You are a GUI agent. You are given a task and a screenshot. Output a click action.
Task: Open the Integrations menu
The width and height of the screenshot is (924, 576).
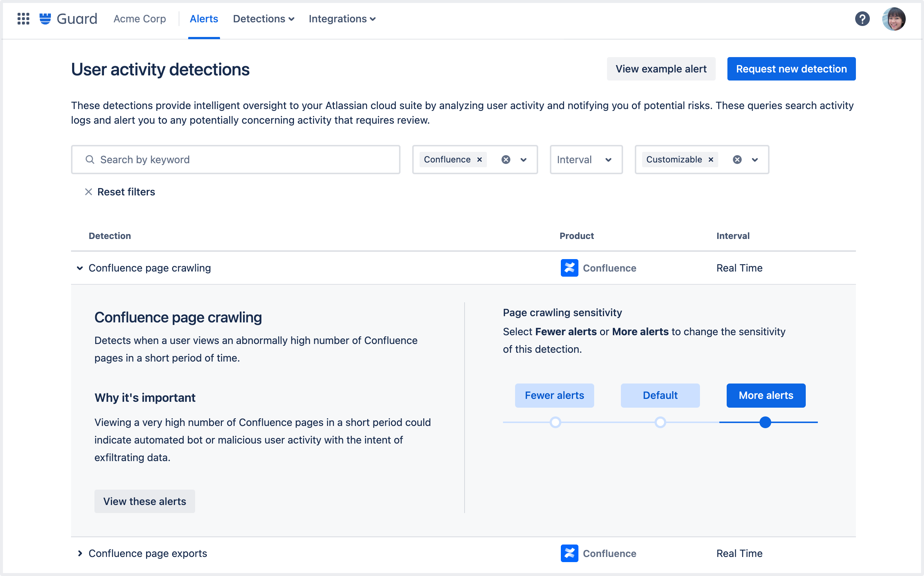[342, 19]
